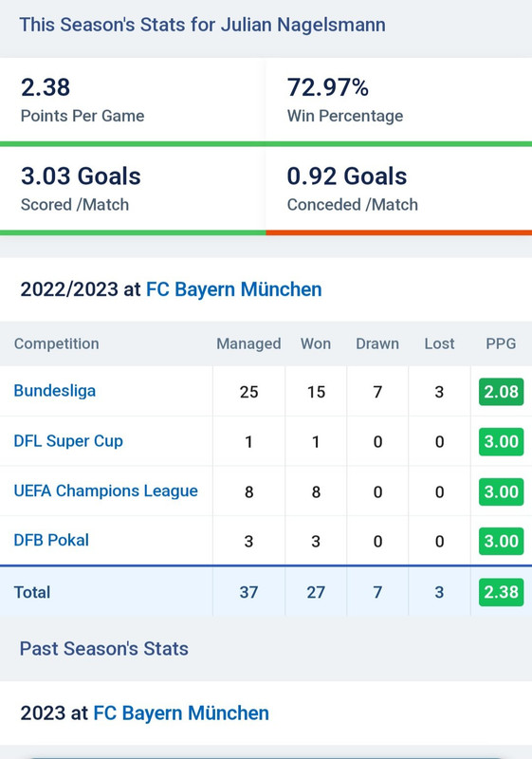Click the PPG column header
This screenshot has height=759, width=532.
pyautogui.click(x=501, y=343)
